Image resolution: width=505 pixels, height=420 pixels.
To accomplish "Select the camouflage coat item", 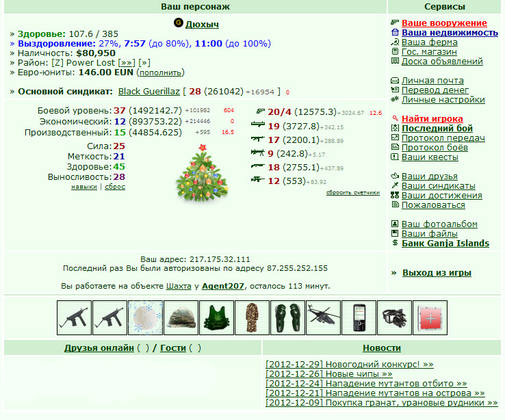I will 252,317.
